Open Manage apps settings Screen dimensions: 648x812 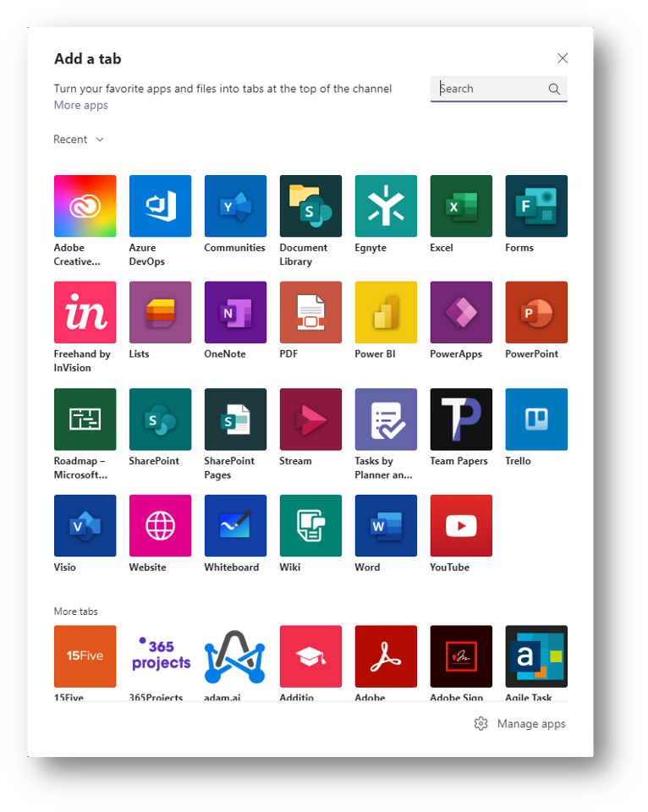coord(520,723)
